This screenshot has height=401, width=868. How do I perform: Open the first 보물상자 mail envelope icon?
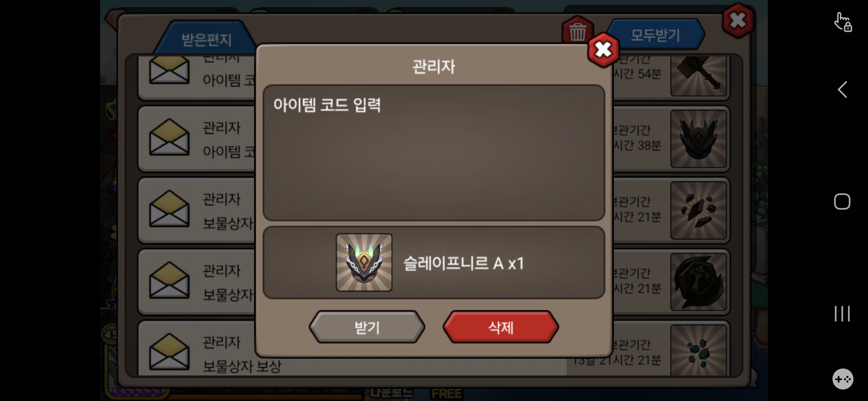coord(169,209)
